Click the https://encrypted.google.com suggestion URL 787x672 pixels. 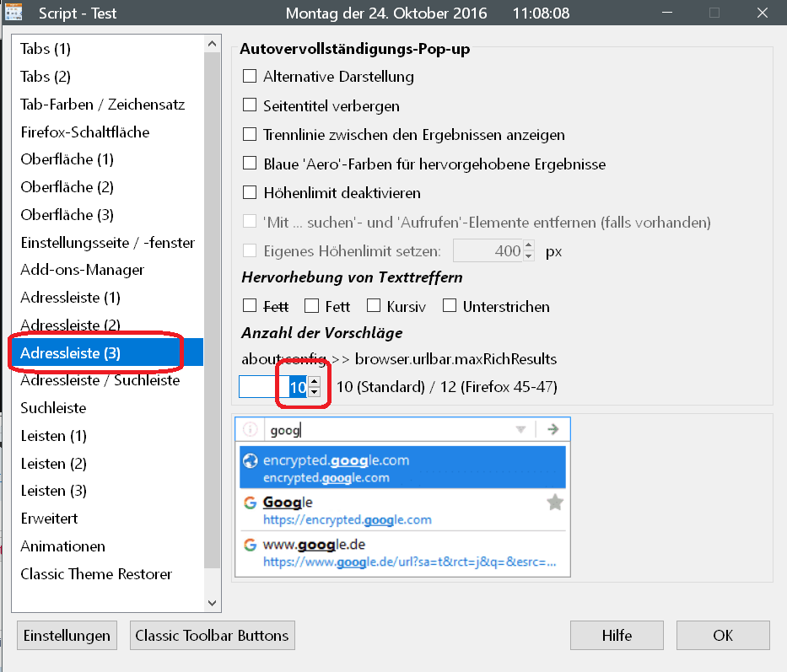tap(348, 519)
